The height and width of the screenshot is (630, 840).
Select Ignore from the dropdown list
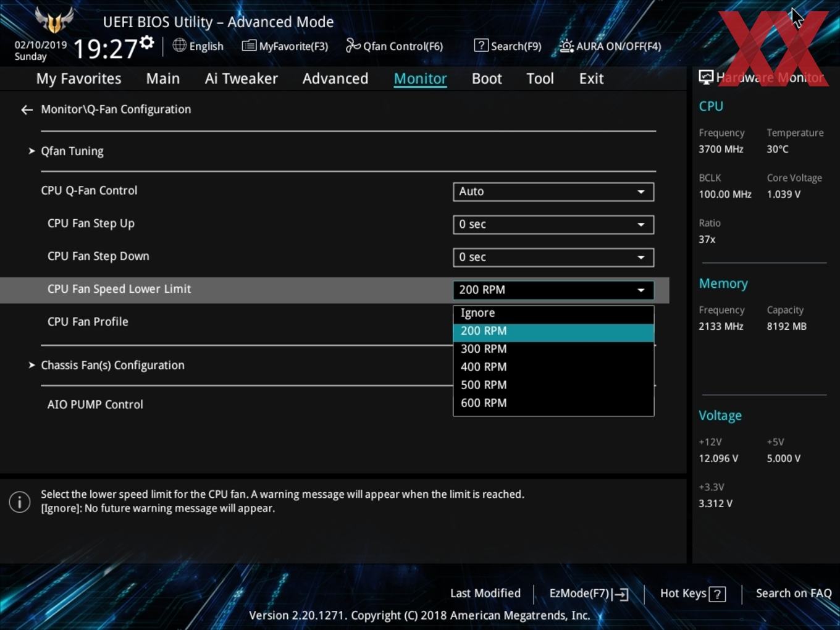click(553, 313)
